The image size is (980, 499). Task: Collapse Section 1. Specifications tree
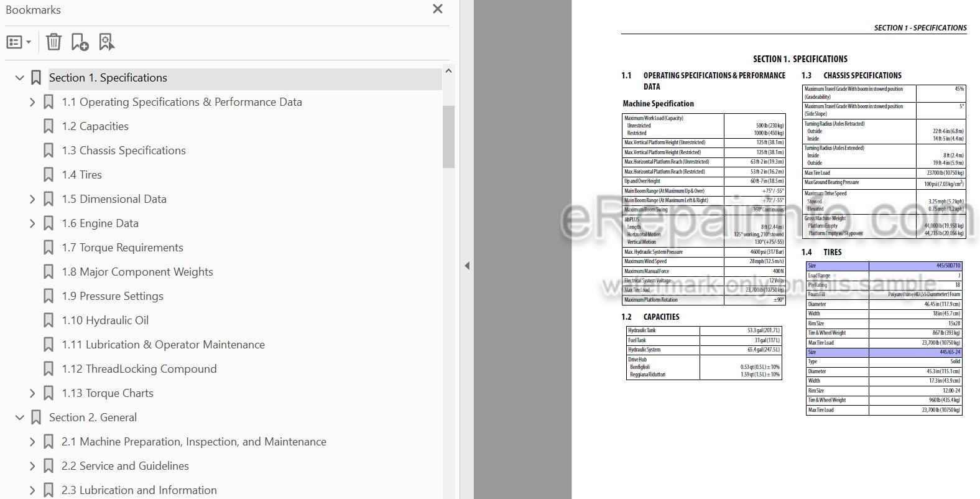point(19,78)
